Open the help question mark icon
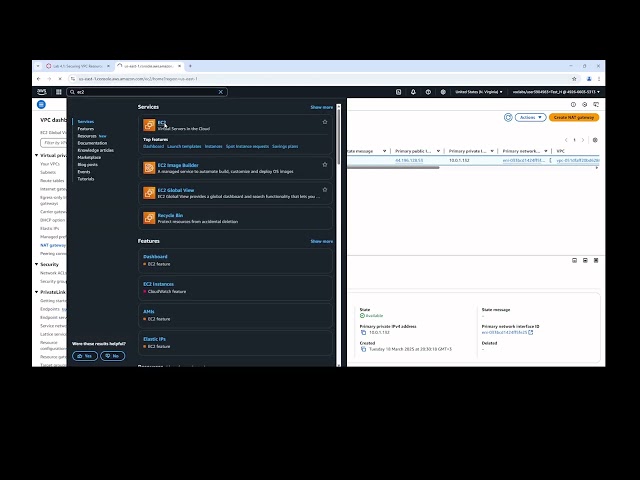The height and width of the screenshot is (480, 640). [428, 92]
